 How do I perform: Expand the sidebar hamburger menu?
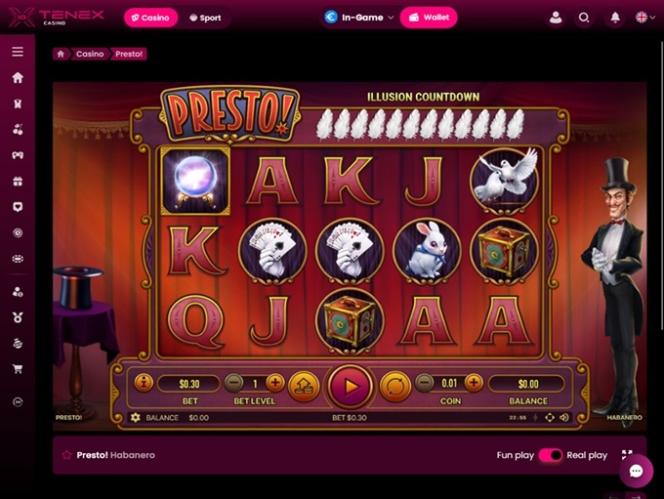click(17, 52)
